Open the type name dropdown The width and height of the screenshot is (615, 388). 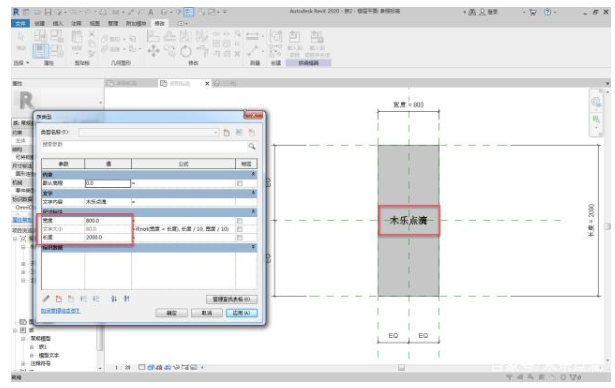click(x=216, y=133)
